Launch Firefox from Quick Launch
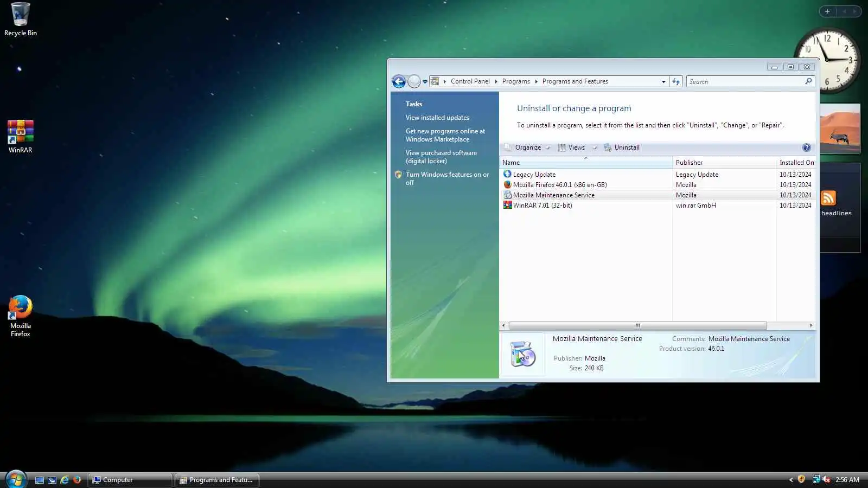Image resolution: width=868 pixels, height=488 pixels. coord(77,480)
